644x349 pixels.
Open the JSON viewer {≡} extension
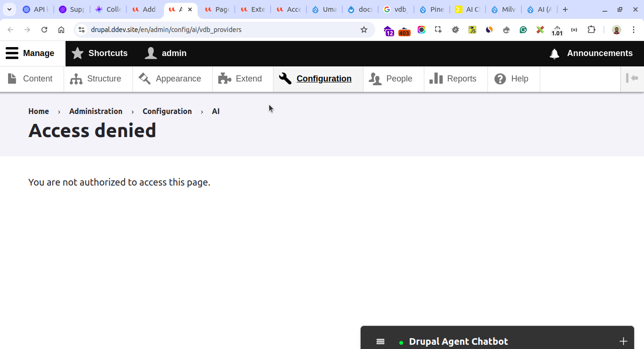(574, 30)
